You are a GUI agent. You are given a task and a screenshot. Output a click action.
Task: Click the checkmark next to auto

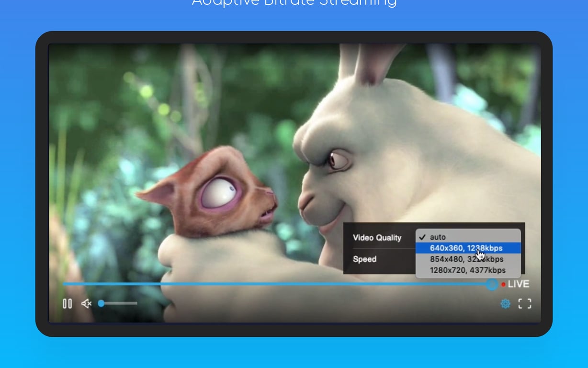click(x=422, y=236)
